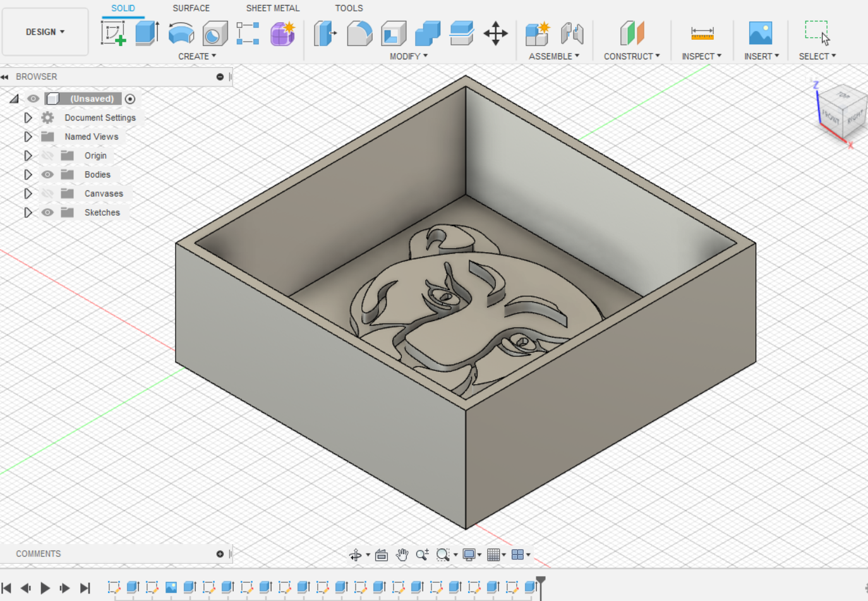Open the ASSEMBLE dropdown menu
Image resolution: width=868 pixels, height=601 pixels.
click(x=554, y=56)
